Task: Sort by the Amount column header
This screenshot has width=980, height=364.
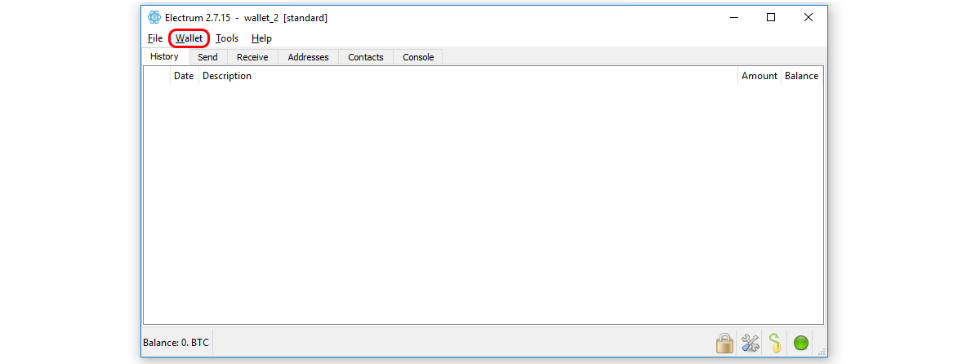Action: 759,76
